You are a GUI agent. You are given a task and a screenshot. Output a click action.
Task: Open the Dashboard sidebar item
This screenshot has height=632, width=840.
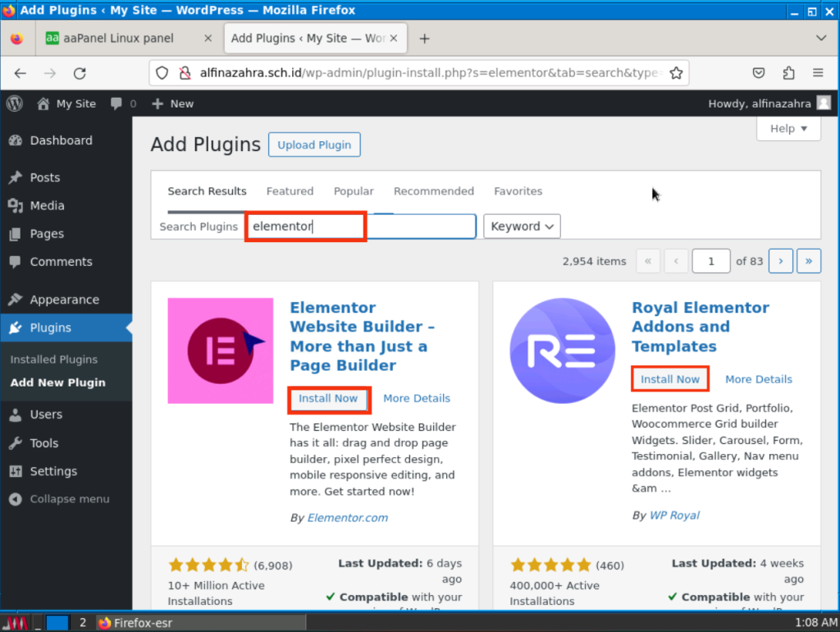pyautogui.click(x=61, y=140)
